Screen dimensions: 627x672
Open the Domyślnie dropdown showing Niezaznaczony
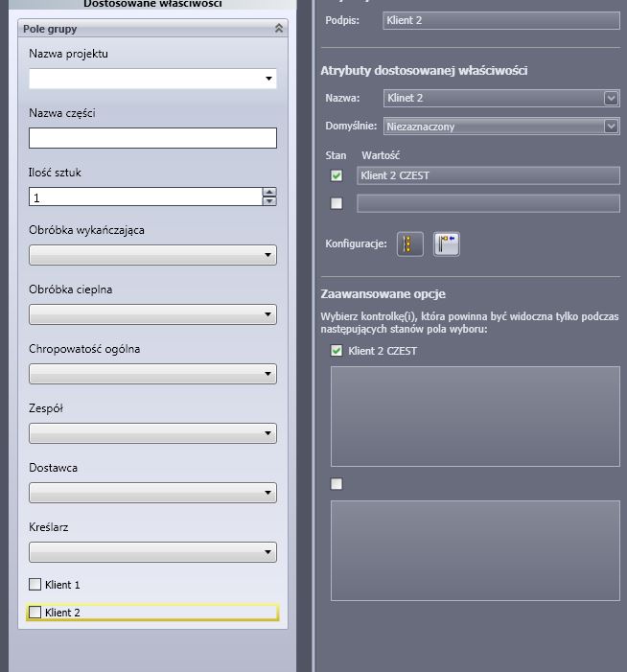pos(501,127)
